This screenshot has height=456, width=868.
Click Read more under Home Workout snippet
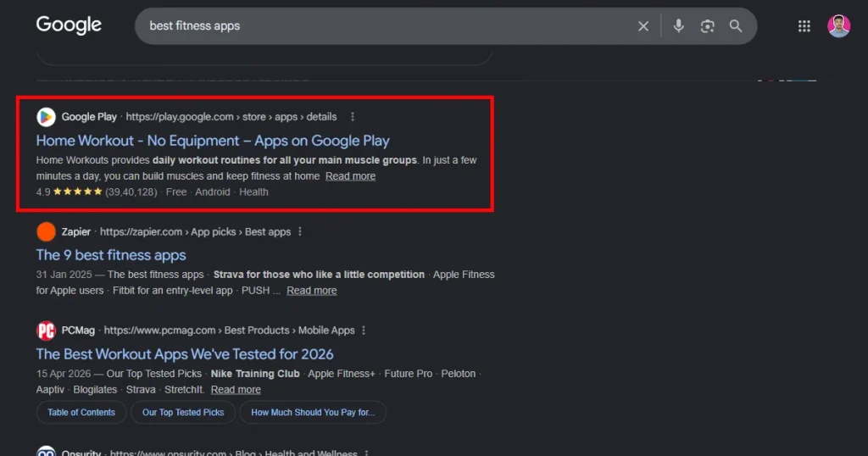350,176
